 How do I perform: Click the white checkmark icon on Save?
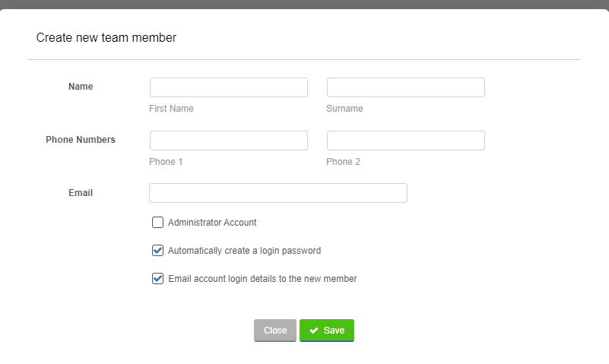314,331
